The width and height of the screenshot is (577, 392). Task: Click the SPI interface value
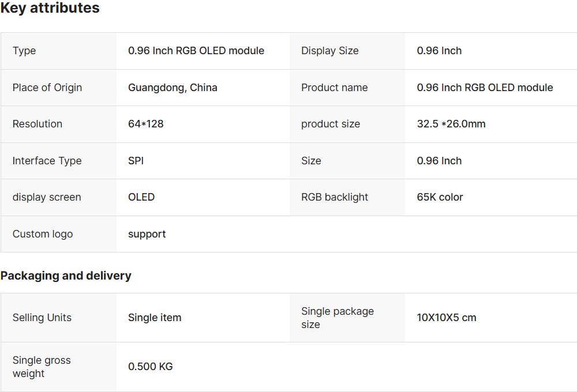pyautogui.click(x=136, y=161)
